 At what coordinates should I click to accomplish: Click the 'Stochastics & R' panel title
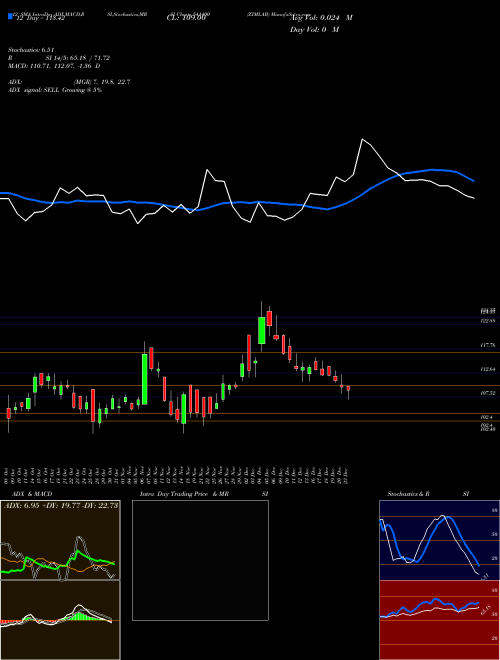pos(409,494)
